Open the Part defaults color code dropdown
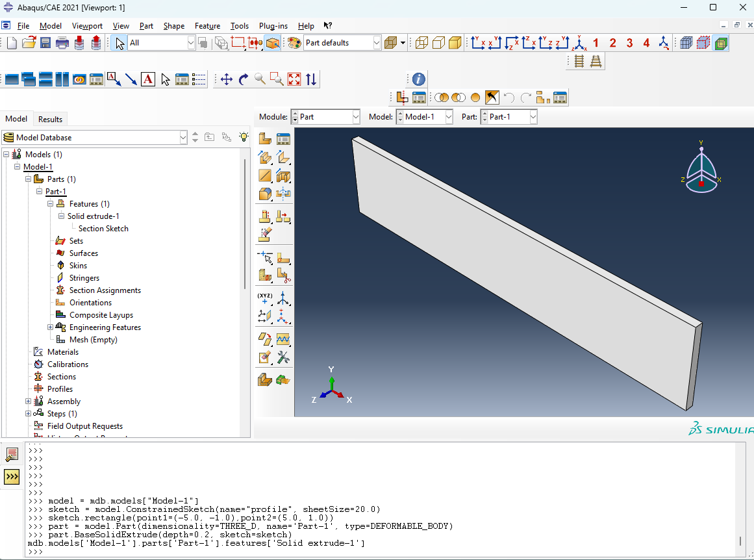 [x=377, y=43]
